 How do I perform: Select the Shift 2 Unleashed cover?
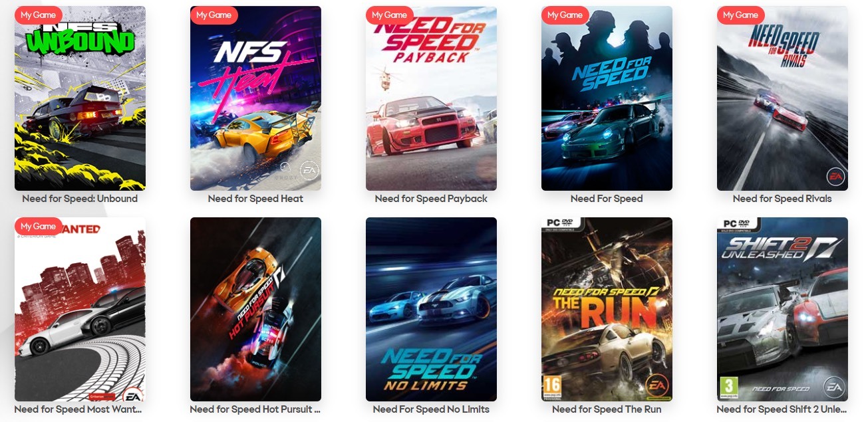[782, 309]
